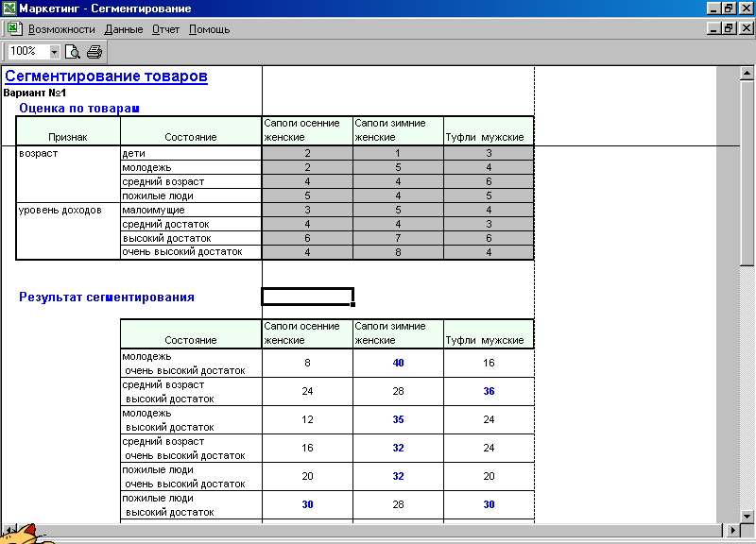This screenshot has height=544, width=756.
Task: Click the Состояние header in top table
Action: [x=191, y=130]
